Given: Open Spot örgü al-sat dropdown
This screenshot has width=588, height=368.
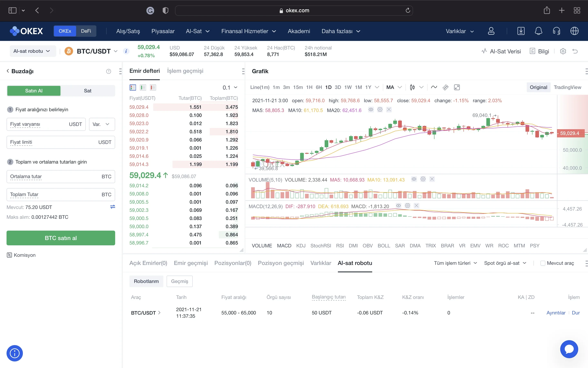Looking at the screenshot, I should [x=505, y=263].
